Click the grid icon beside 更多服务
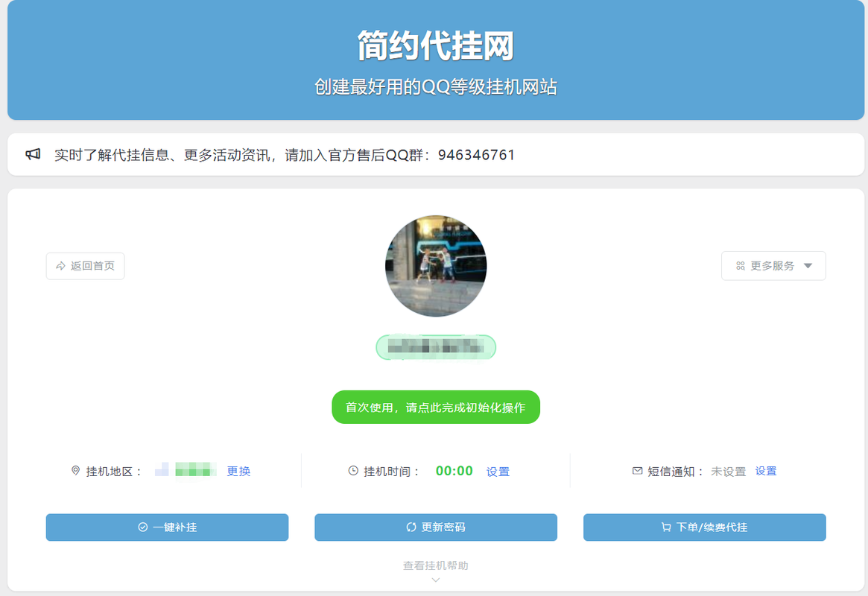 pos(741,266)
